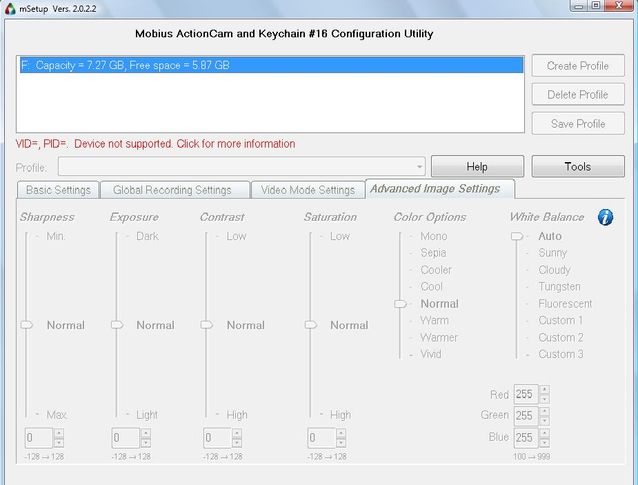
Task: Select Cloudy white balance
Action: click(554, 270)
